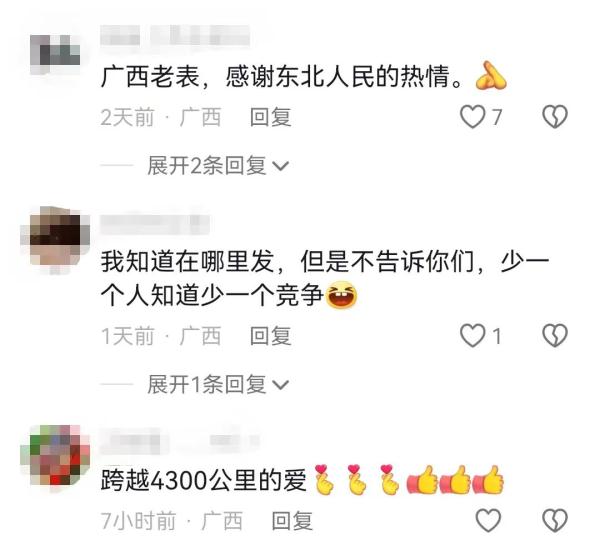Viewport: 600px width, 550px height.
Task: Open the second commenter's avatar
Action: pos(55,240)
